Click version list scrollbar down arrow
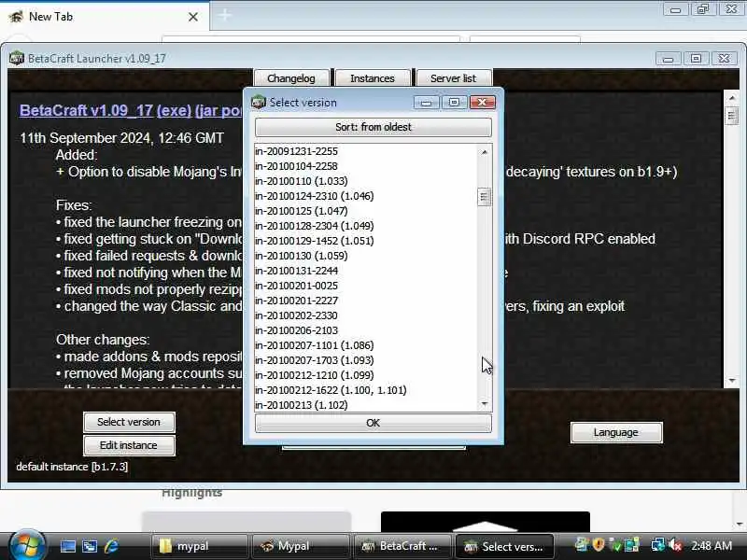Screen dimensions: 747x560 click(x=484, y=404)
